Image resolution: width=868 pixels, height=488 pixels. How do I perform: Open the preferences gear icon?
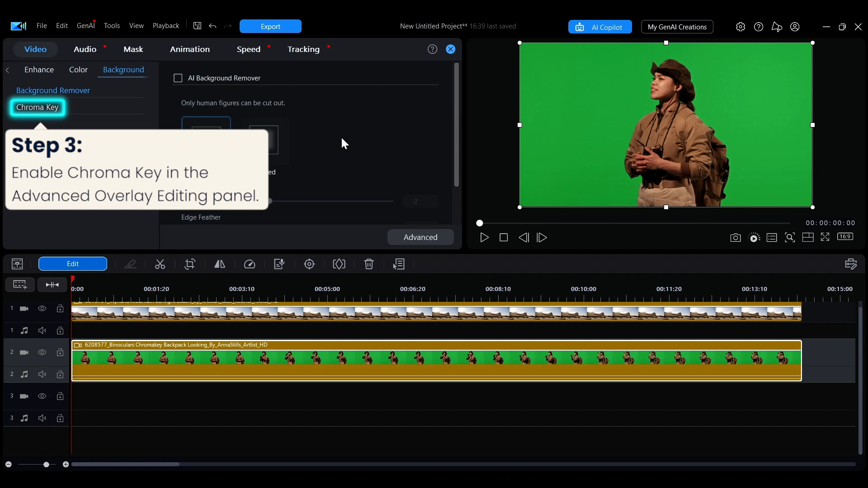(x=741, y=27)
